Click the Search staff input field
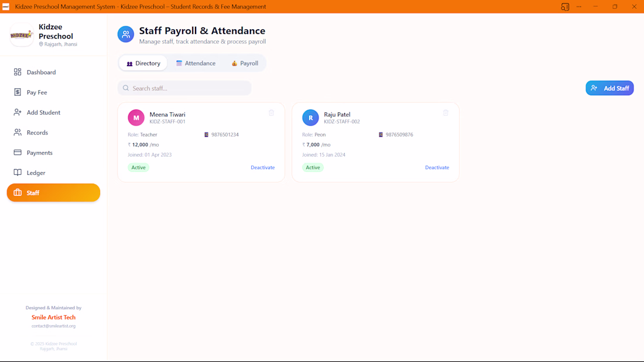Image resolution: width=644 pixels, height=362 pixels. click(184, 88)
